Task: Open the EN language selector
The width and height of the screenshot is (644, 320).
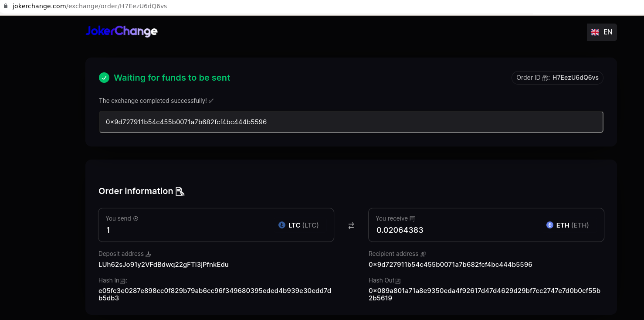Action: [602, 32]
